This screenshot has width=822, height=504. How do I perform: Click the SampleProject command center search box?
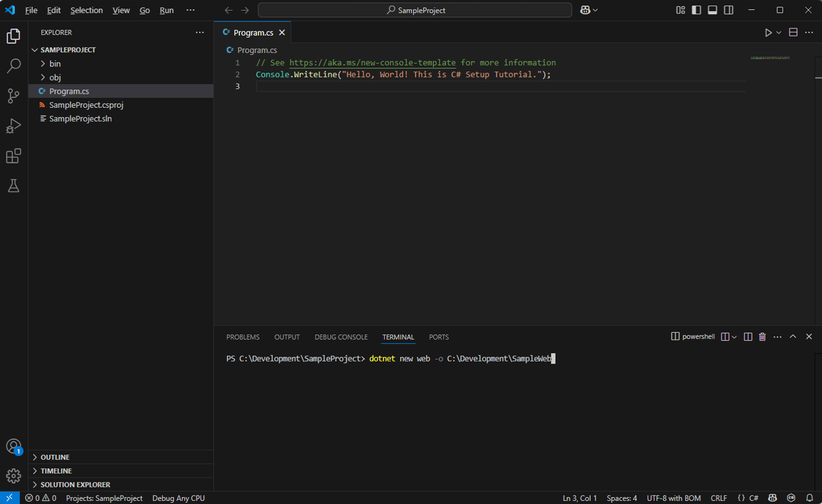(415, 10)
